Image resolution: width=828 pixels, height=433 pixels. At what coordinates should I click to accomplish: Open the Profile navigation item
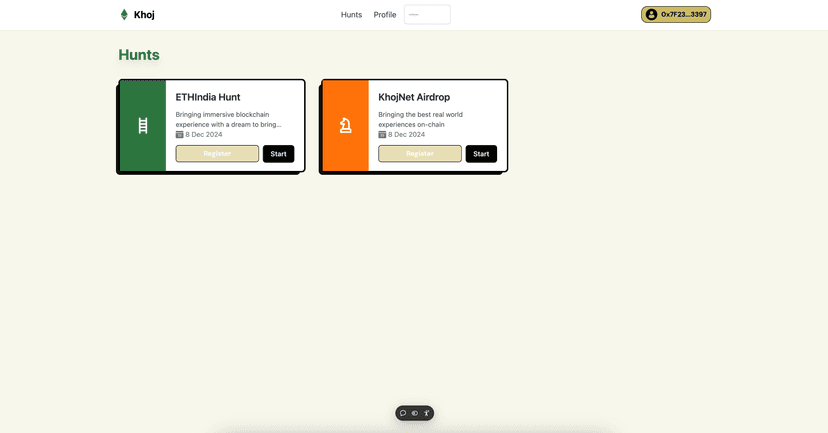click(385, 15)
